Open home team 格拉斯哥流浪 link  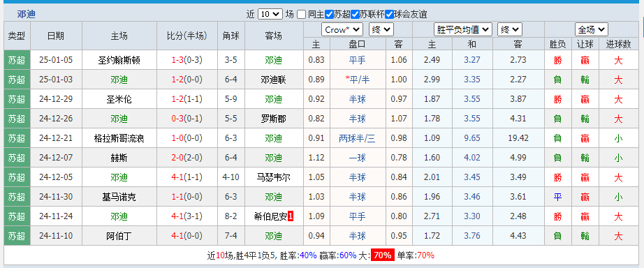click(x=119, y=138)
